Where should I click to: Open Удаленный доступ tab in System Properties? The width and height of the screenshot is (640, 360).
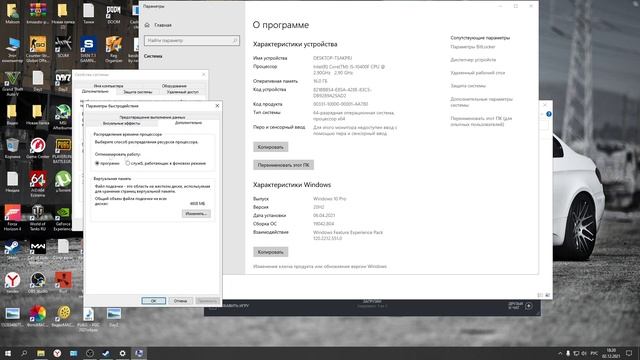click(182, 92)
